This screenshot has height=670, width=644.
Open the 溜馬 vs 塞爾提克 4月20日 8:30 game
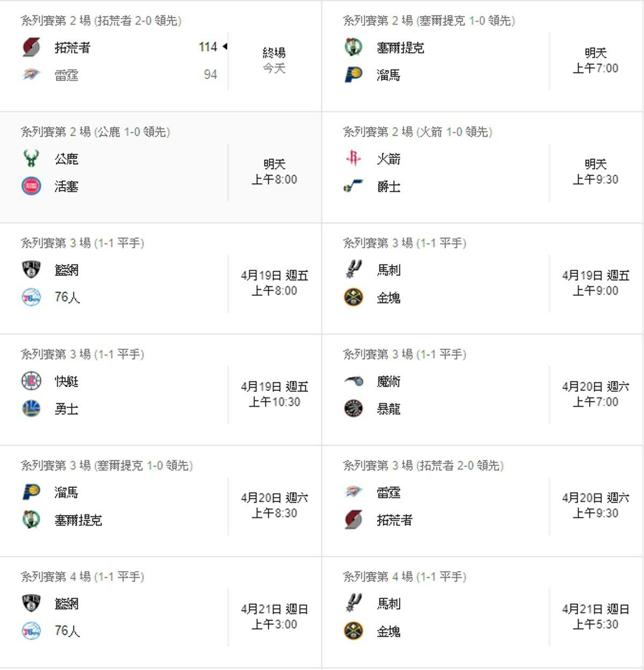[160, 501]
